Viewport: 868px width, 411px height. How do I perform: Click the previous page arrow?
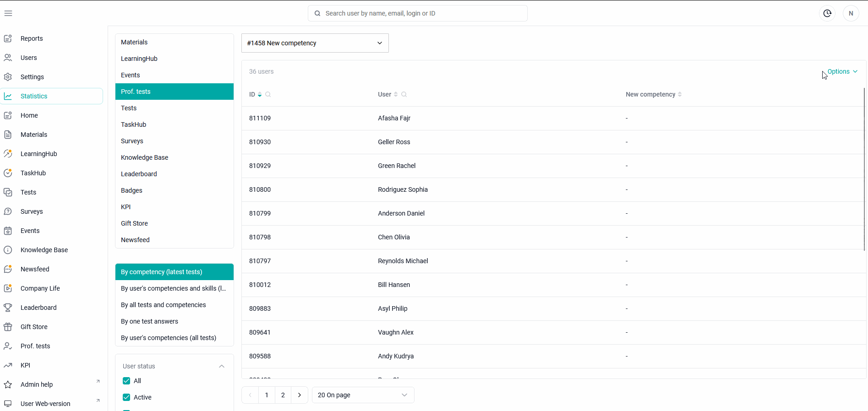tap(250, 395)
